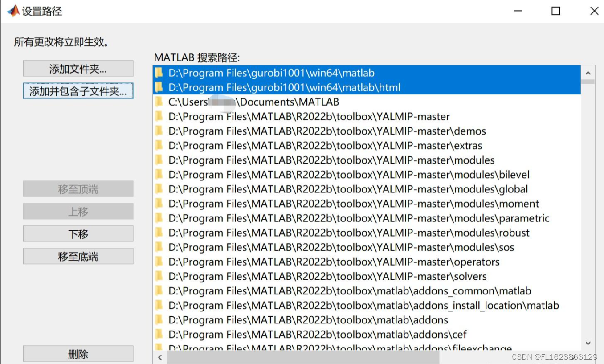
Task: Click the horizontal scrollbar thumb
Action: click(x=303, y=357)
